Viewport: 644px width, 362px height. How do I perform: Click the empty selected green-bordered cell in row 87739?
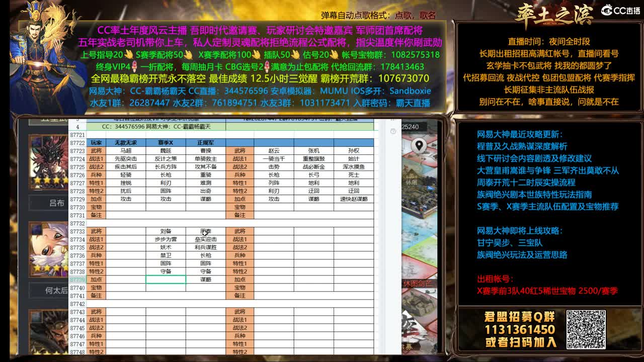coord(166,280)
